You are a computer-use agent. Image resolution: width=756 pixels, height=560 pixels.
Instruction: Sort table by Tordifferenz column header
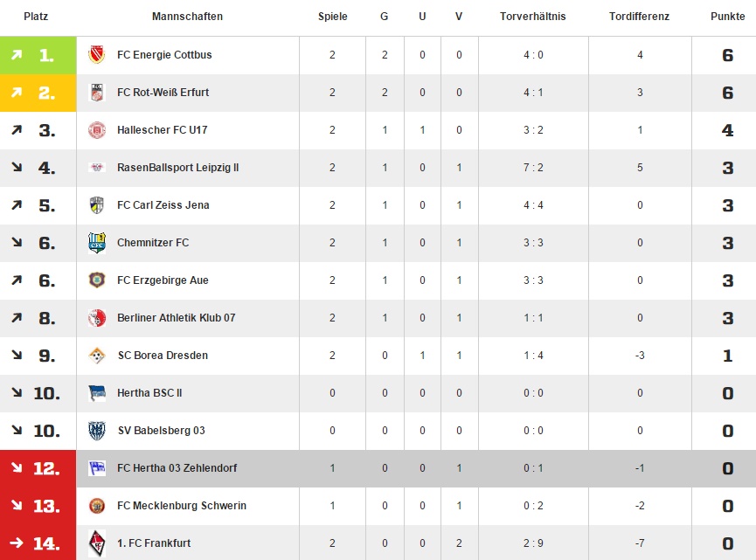coord(639,17)
